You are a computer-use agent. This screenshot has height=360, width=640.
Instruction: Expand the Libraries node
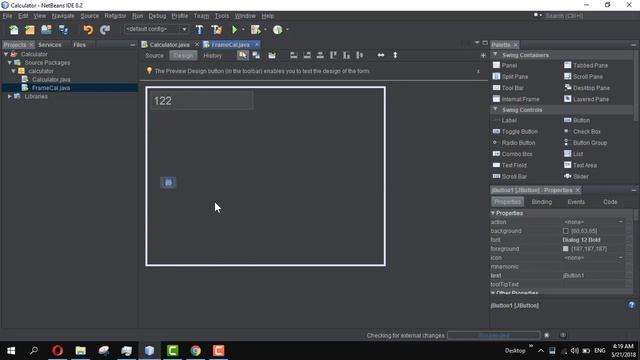(x=10, y=96)
